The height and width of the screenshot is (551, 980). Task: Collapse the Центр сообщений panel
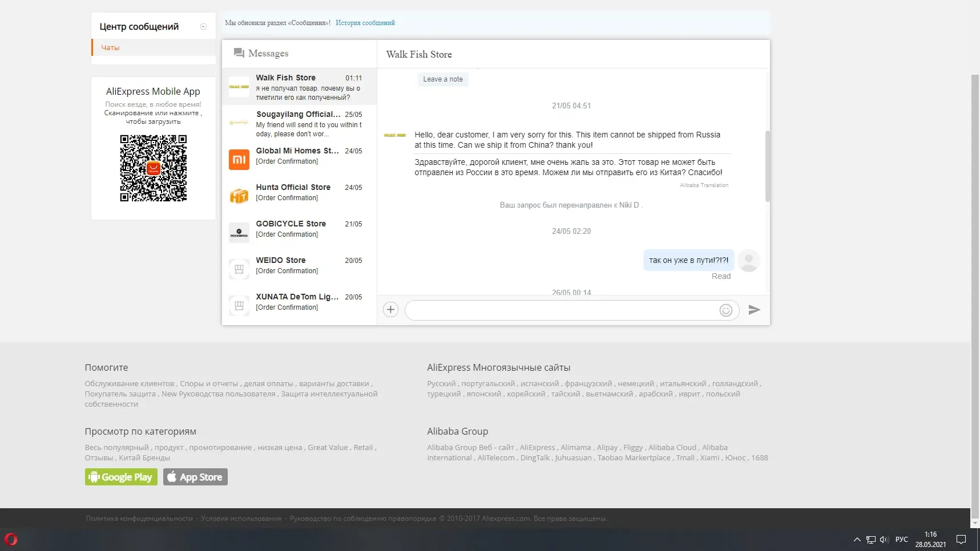(203, 27)
